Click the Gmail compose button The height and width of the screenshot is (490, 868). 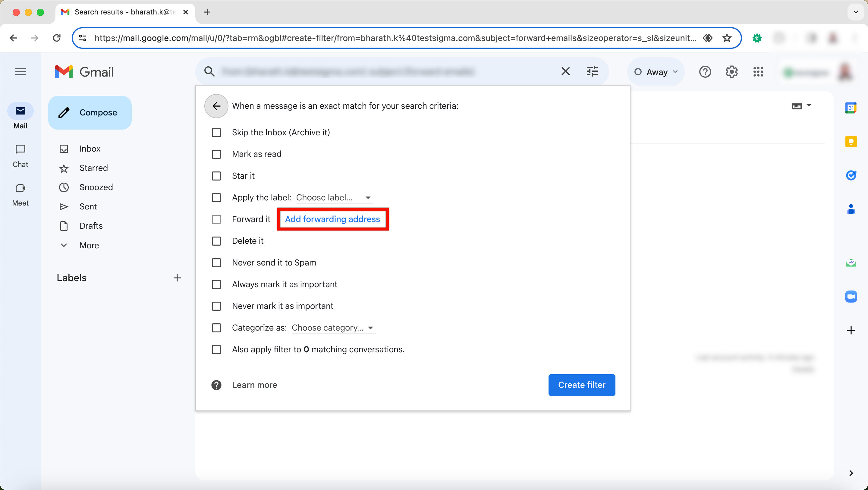coord(89,112)
